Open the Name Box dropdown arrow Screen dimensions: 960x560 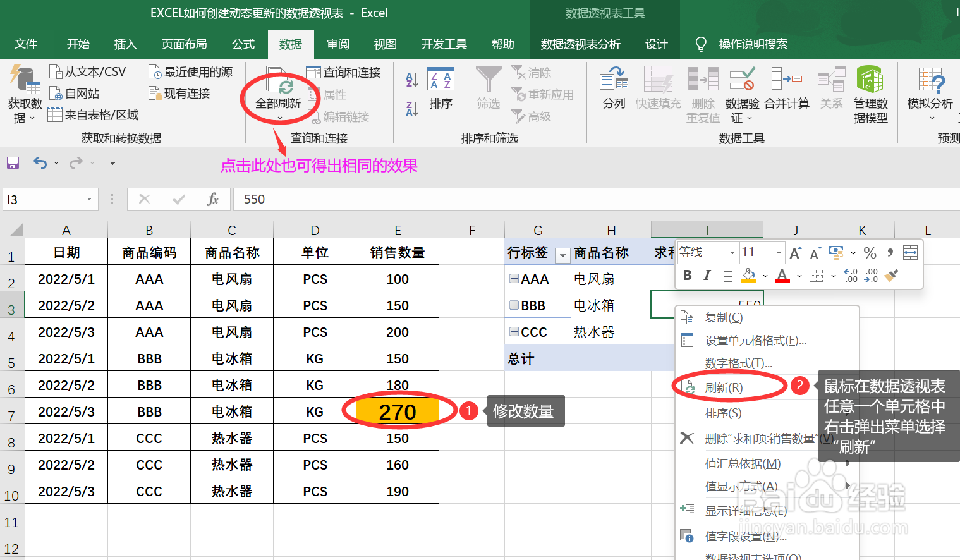pyautogui.click(x=90, y=199)
